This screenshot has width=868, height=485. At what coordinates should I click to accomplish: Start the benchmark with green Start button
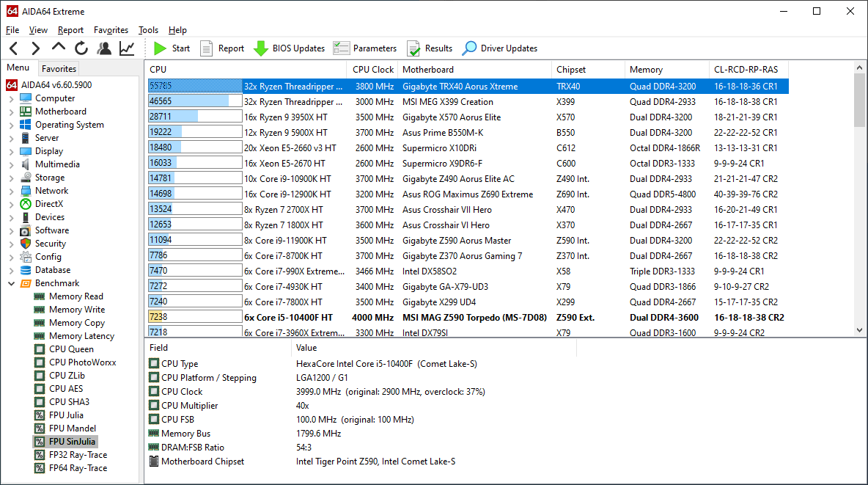tap(172, 48)
